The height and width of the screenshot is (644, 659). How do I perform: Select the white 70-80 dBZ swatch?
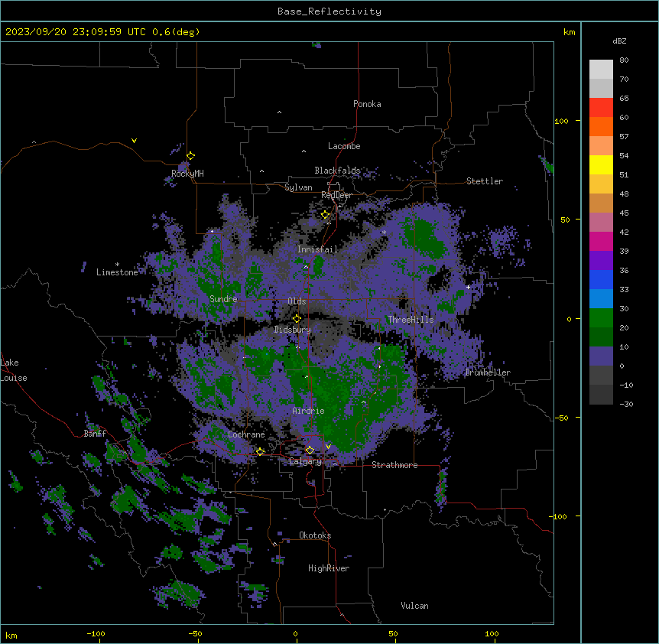601,70
